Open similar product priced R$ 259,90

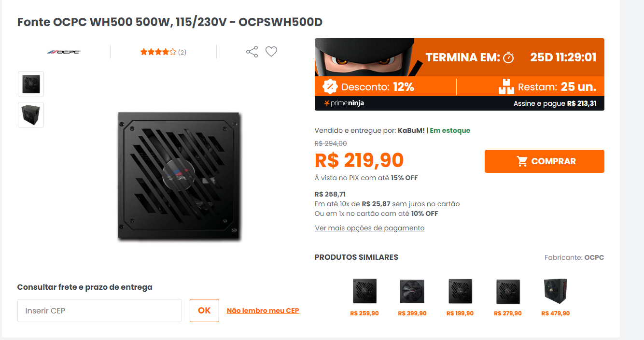pos(364,297)
